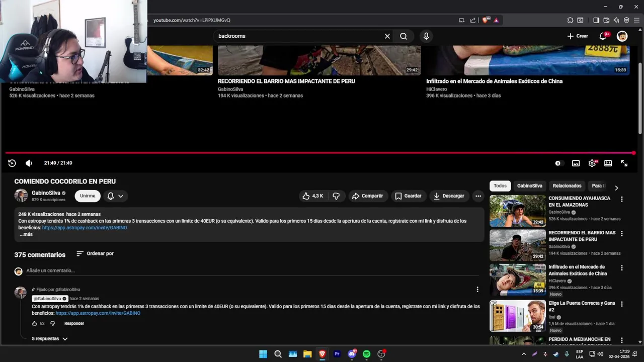The height and width of the screenshot is (362, 644).
Task: Open options for Infiltrado en el Mercado sidebar video
Action: click(622, 268)
